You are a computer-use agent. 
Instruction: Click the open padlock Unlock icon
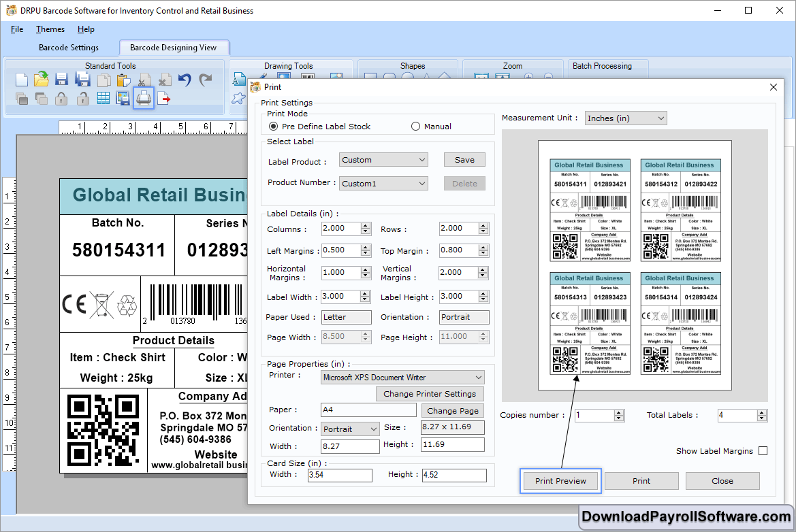point(83,99)
